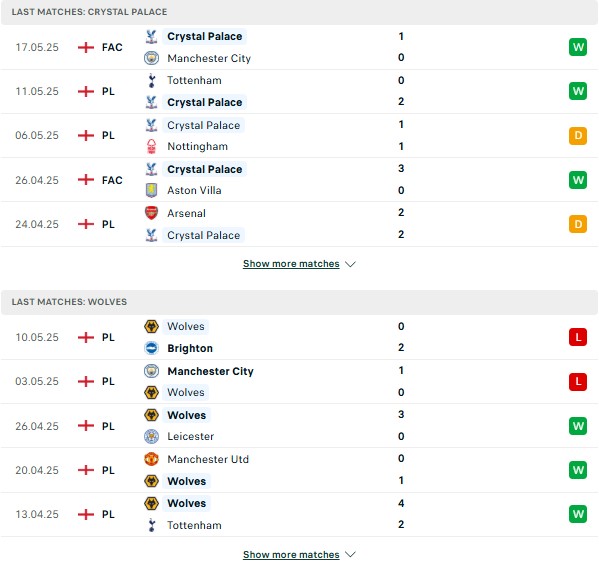Expand more Wolves matches chevron

(350, 554)
